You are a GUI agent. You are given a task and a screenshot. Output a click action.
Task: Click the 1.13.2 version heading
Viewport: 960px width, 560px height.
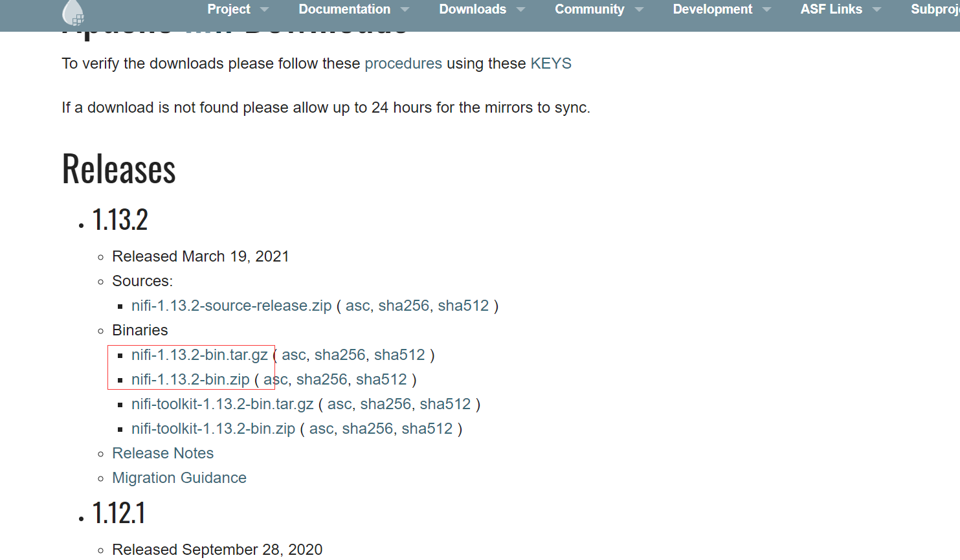pos(120,219)
